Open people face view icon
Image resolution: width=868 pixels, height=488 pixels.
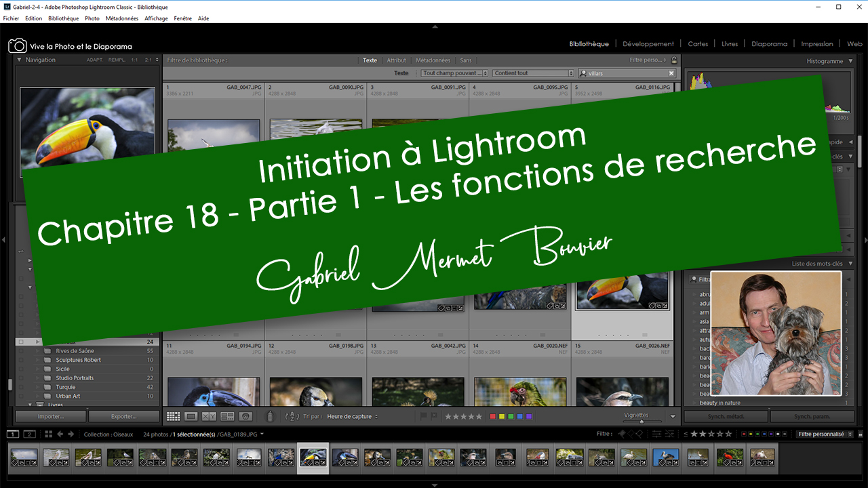(x=245, y=417)
